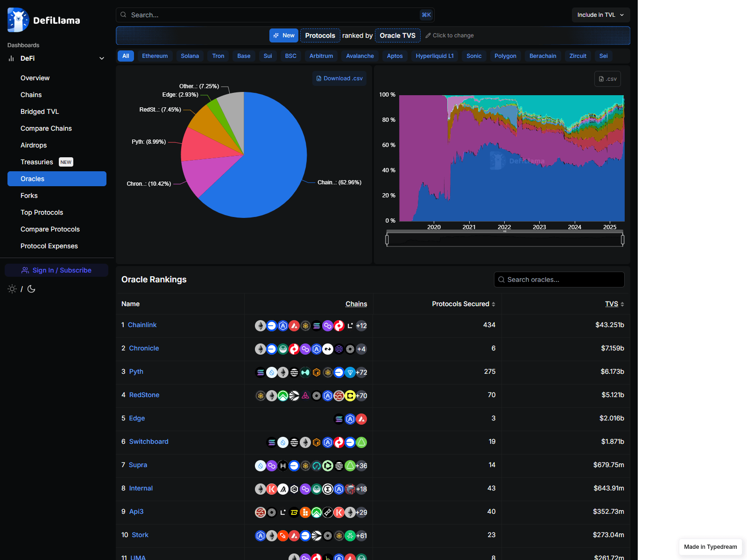747x560 pixels.
Task: Click the right handle of chart range slider
Action: click(x=623, y=240)
